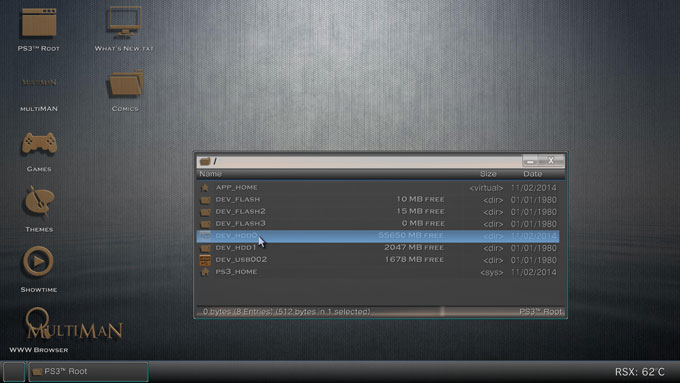
Task: Select PS3 Root taskbar window entry
Action: [x=88, y=372]
